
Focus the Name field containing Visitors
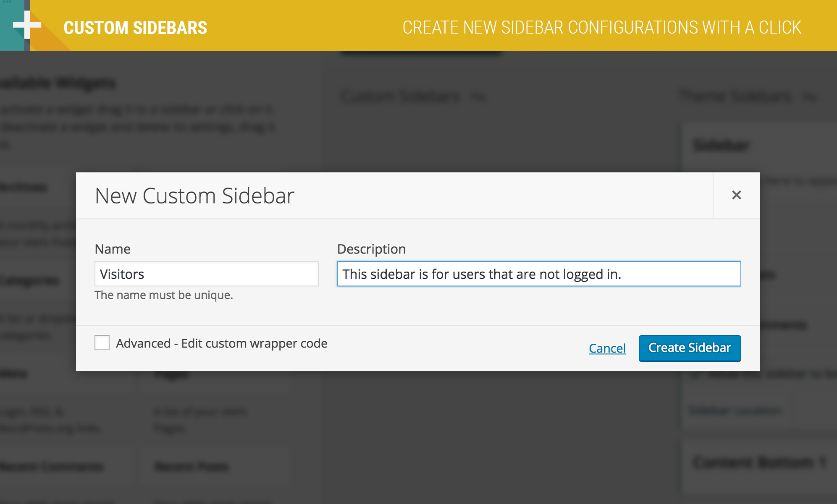[x=206, y=274]
